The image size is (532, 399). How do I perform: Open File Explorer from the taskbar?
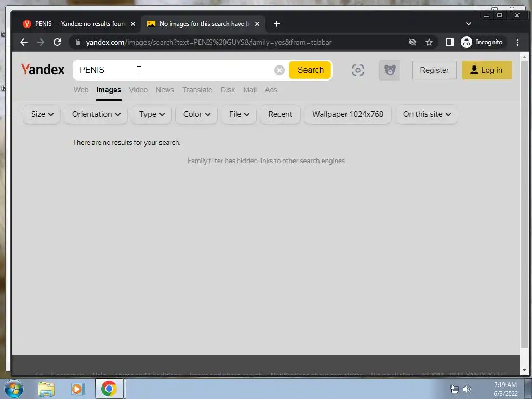coord(46,389)
